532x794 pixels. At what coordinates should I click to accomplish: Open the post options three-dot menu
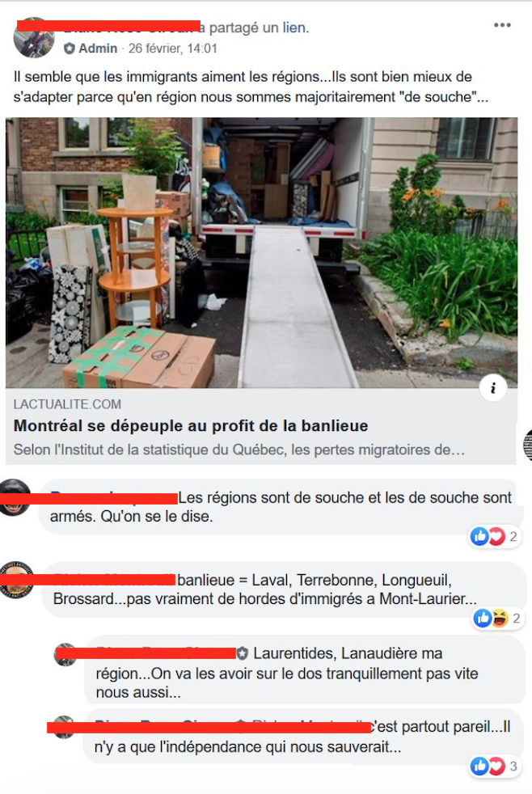[x=502, y=25]
